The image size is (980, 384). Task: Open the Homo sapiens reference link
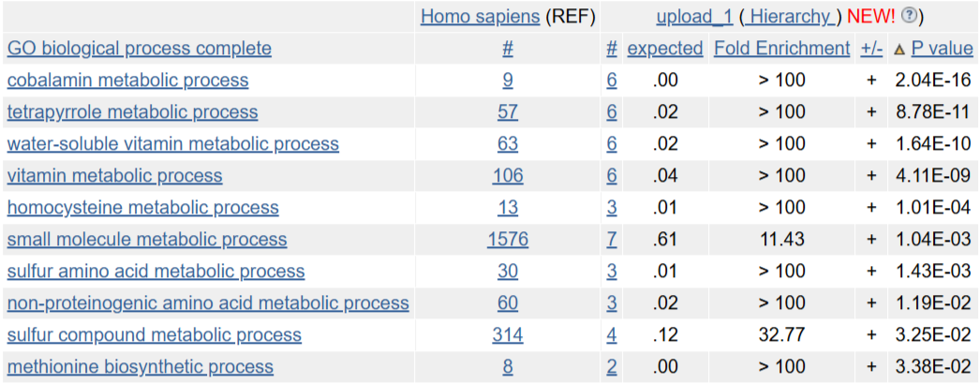(480, 16)
